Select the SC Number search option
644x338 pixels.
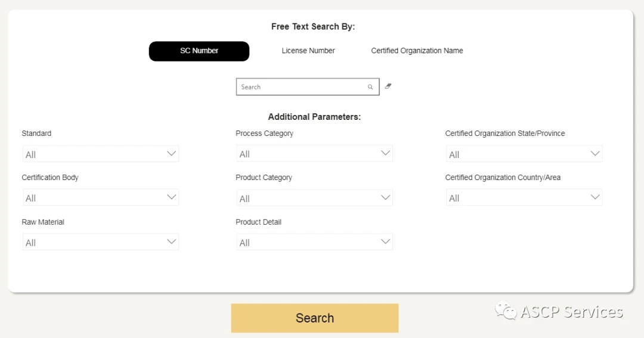199,51
